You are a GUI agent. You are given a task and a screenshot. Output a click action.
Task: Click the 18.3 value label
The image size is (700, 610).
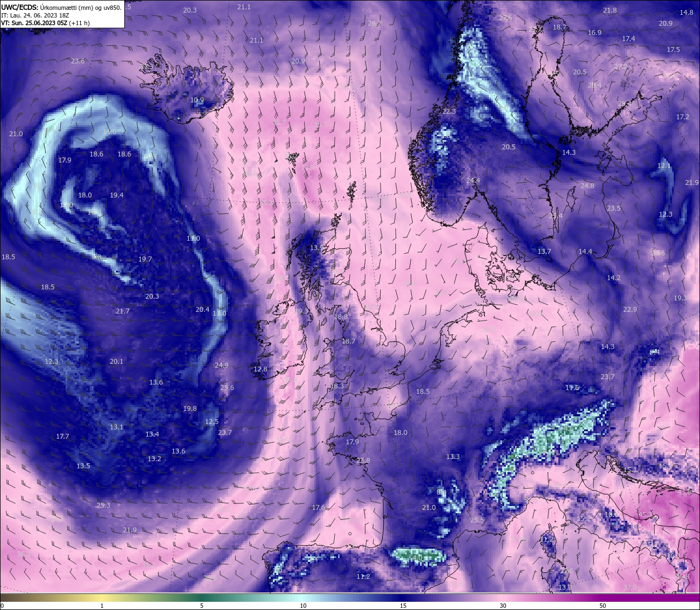pos(337,386)
